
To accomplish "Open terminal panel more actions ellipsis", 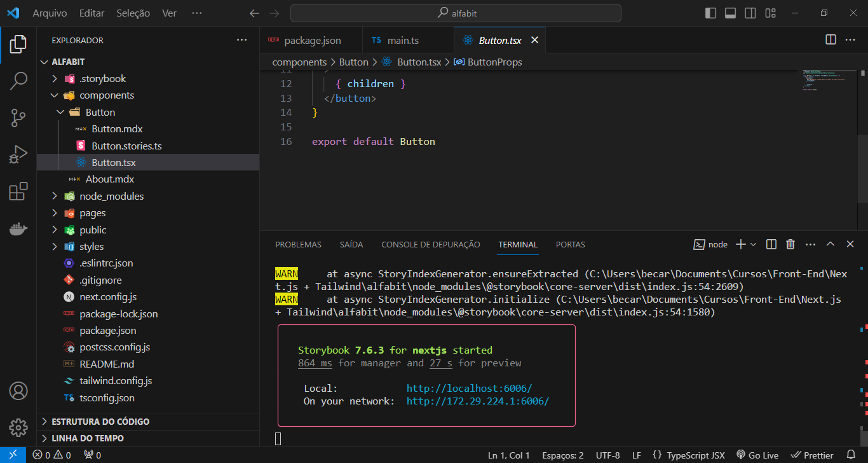I will tap(810, 244).
